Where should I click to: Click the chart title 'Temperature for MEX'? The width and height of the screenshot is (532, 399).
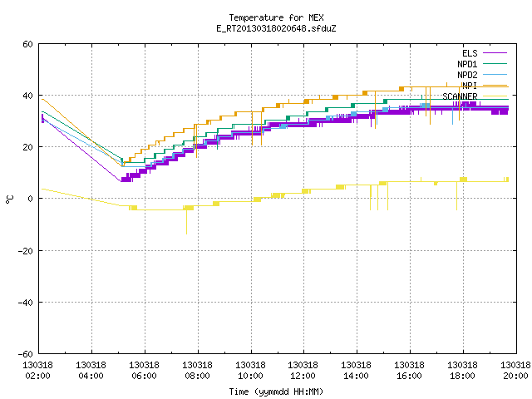(276, 17)
